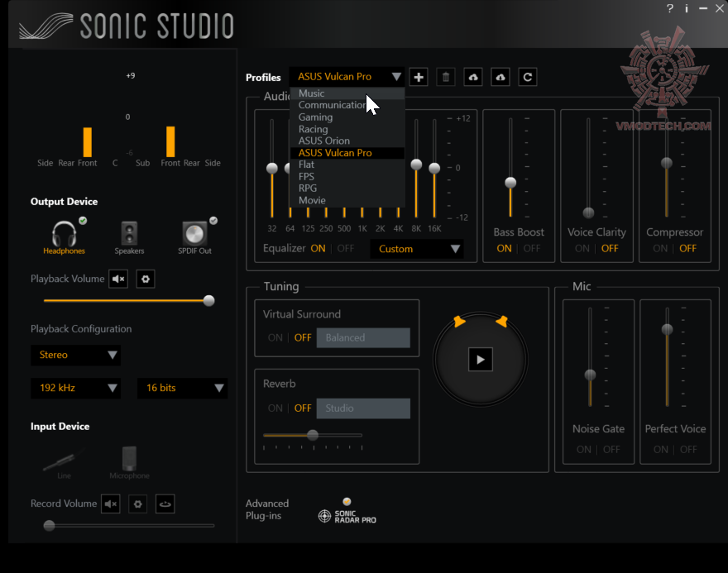Turn Equalizer ON
The height and width of the screenshot is (573, 728).
pyautogui.click(x=318, y=249)
